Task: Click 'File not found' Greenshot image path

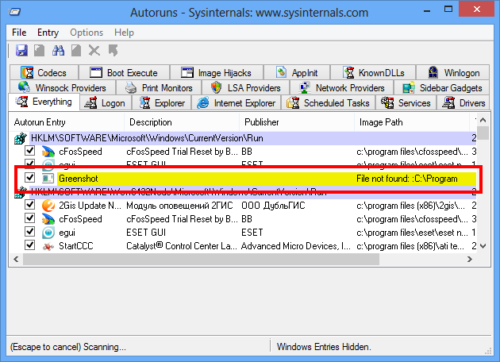Action: click(x=407, y=179)
